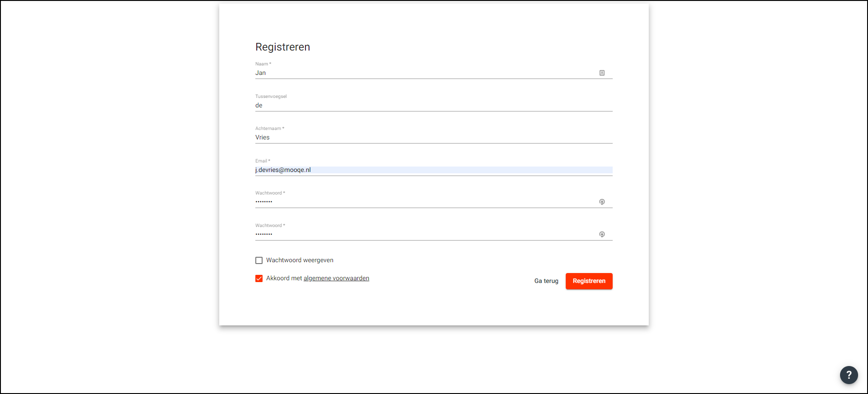Uncheck the Akkoord met algemene voorwaarden checkbox
The image size is (868, 394).
[x=259, y=278]
